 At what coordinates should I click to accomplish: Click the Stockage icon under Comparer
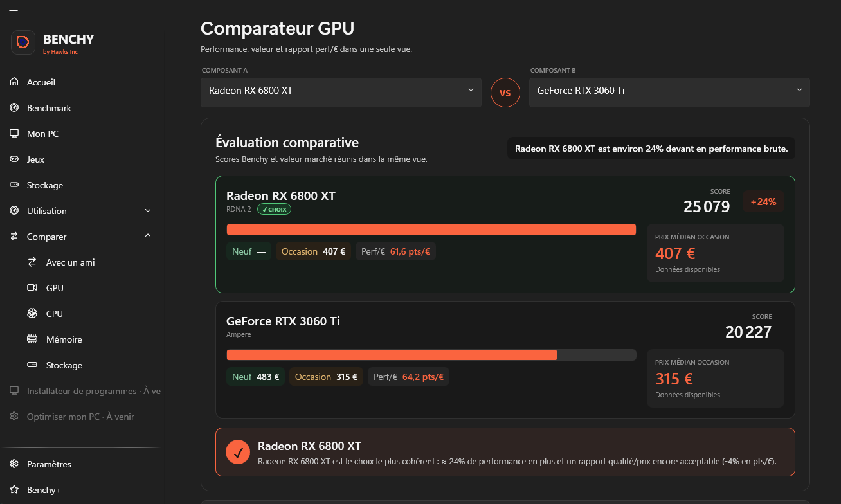(x=32, y=365)
